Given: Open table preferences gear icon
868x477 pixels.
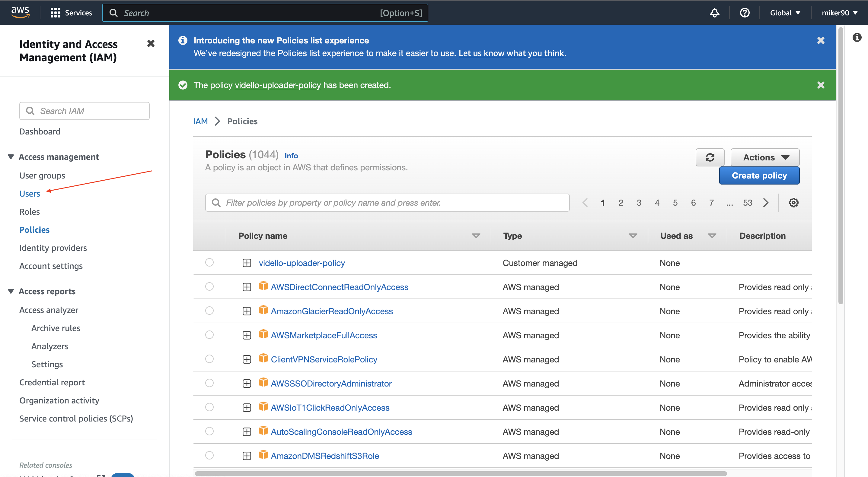Looking at the screenshot, I should (x=793, y=203).
